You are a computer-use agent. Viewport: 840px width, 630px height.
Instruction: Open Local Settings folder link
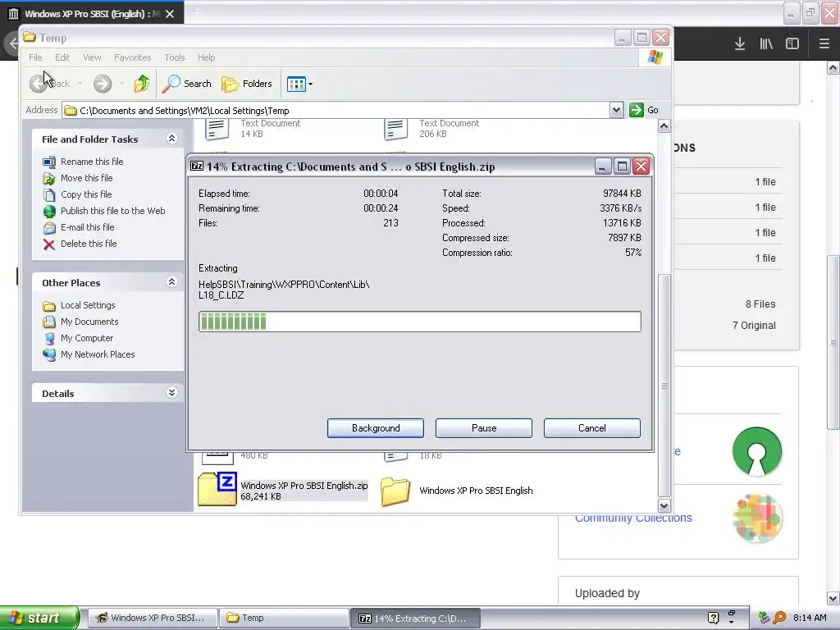[88, 305]
